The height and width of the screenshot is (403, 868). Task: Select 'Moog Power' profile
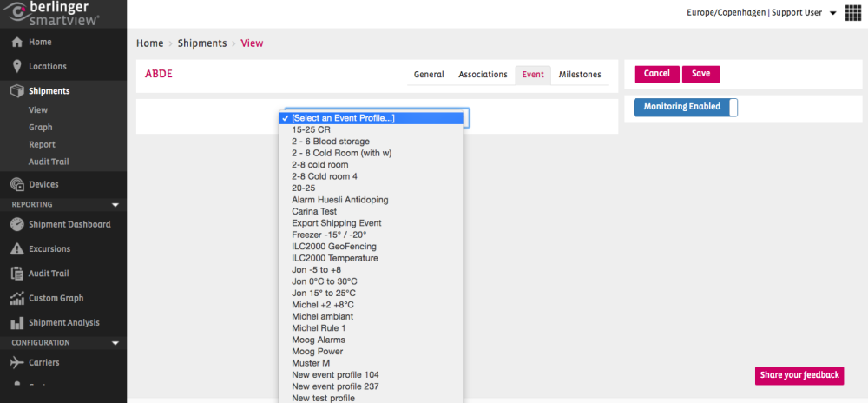point(371,352)
